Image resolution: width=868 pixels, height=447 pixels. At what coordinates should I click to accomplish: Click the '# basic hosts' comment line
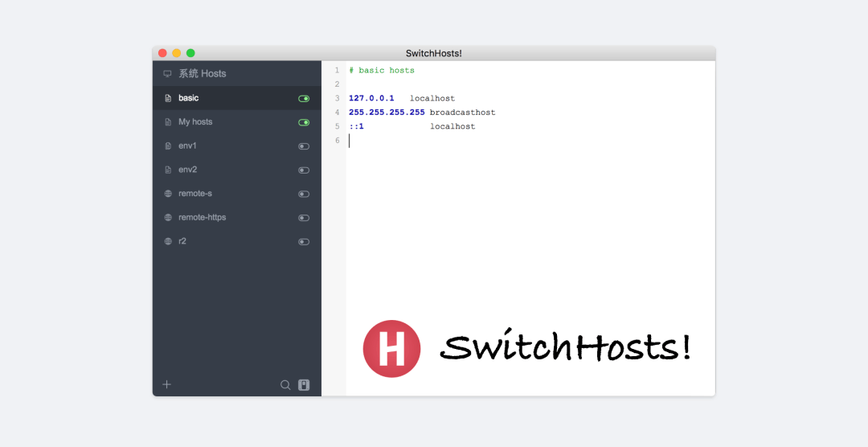tap(382, 70)
